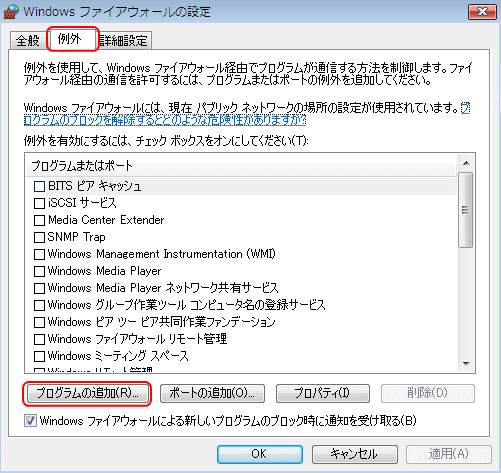Tick Windows グループ作業ツール コンピュータ名の登録サービス checkbox
Image resolution: width=501 pixels, height=473 pixels.
[40, 305]
